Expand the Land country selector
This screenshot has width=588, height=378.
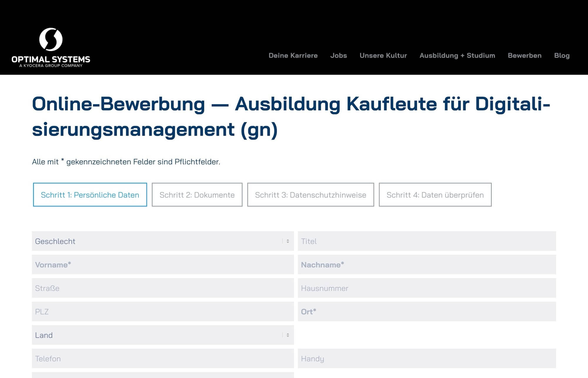[163, 335]
